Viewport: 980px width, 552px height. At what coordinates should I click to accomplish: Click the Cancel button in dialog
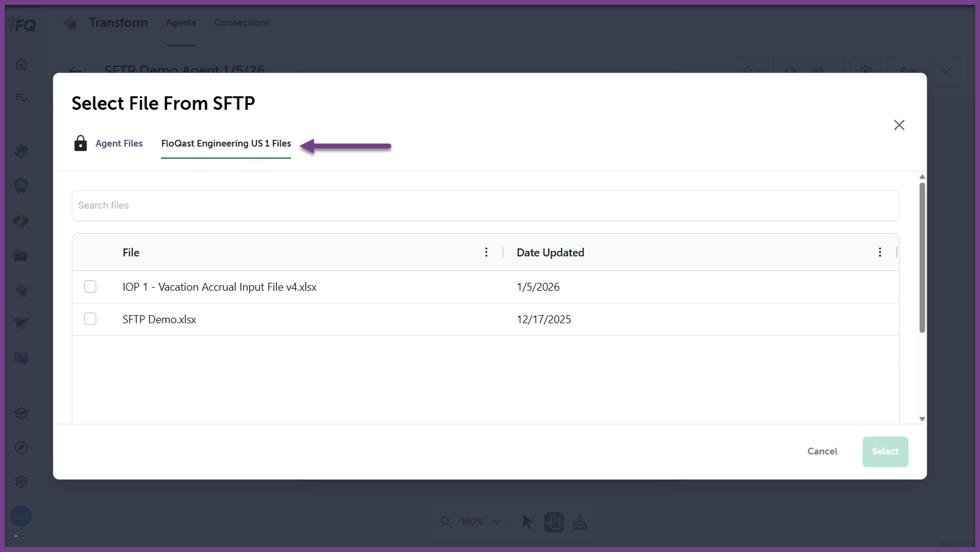822,451
